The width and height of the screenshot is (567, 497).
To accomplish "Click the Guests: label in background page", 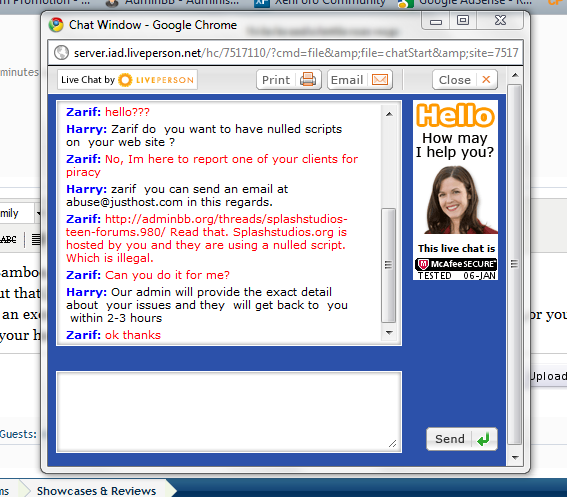I will [18, 434].
